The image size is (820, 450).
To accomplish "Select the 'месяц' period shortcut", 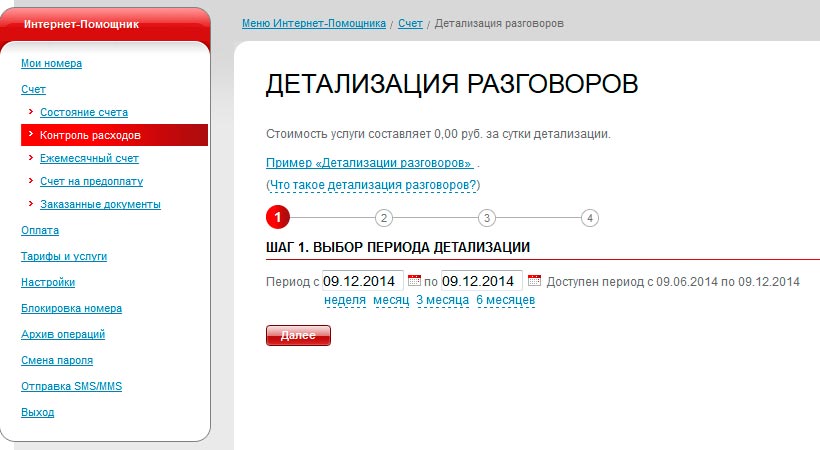I will 391,300.
